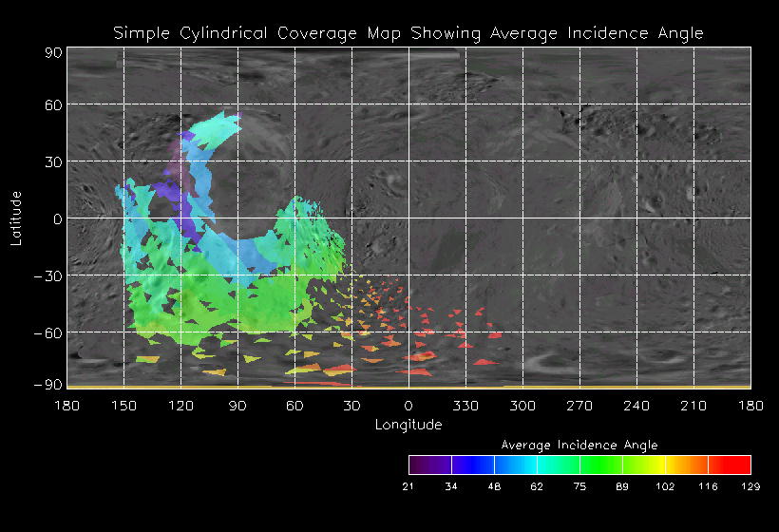Pick the bright green color bar segment
The height and width of the screenshot is (532, 779).
pos(600,465)
